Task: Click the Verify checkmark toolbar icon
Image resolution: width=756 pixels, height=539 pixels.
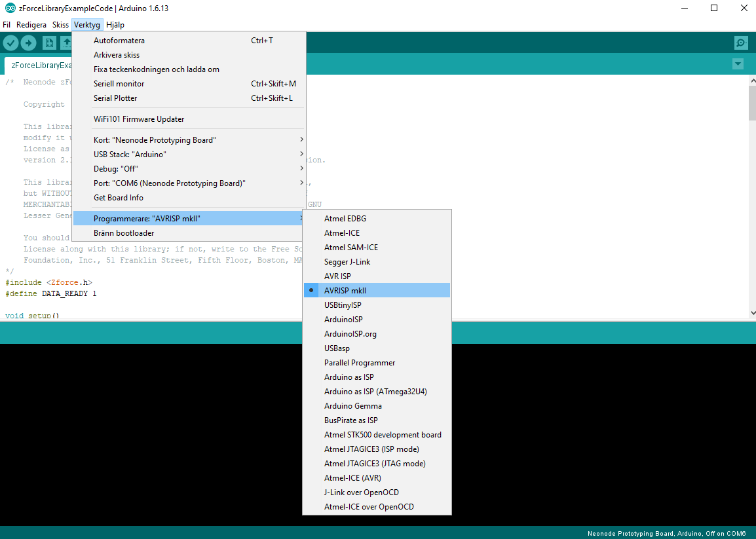Action: click(11, 43)
